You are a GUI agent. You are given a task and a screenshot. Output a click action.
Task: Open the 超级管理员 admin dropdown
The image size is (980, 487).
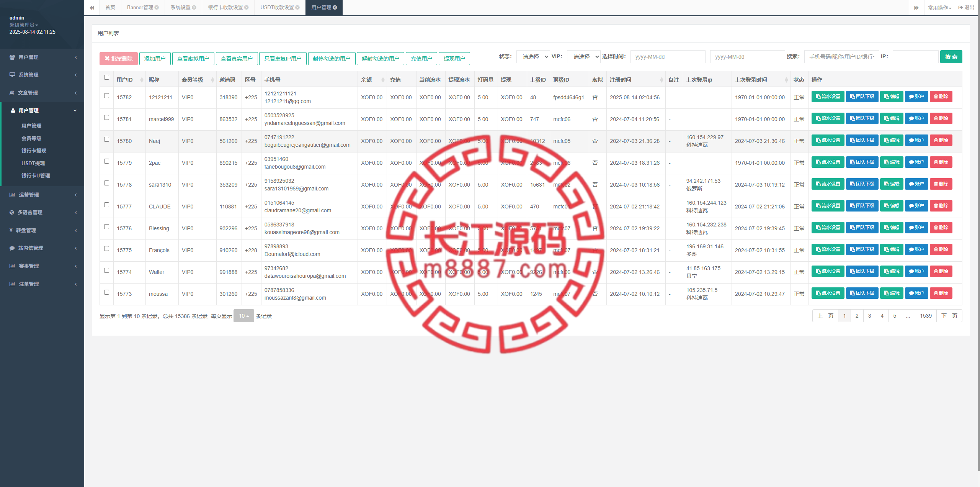click(24, 25)
